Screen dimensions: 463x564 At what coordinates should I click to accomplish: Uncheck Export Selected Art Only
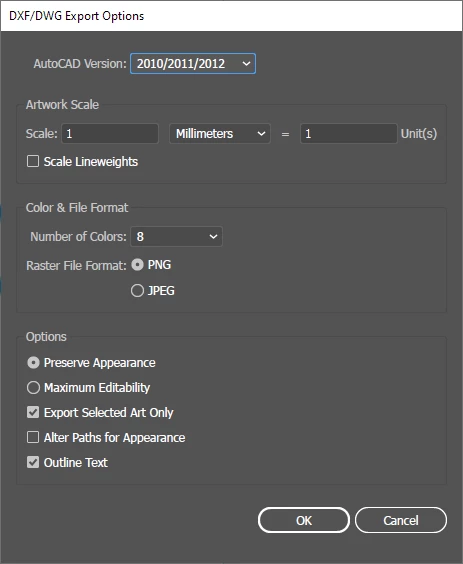coord(33,412)
